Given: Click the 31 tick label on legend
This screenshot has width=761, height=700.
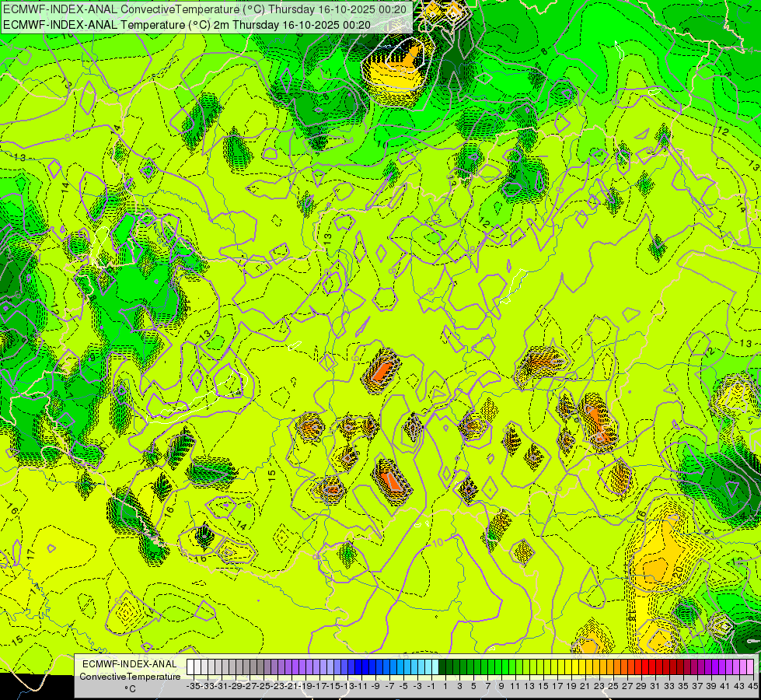Looking at the screenshot, I should point(655,686).
